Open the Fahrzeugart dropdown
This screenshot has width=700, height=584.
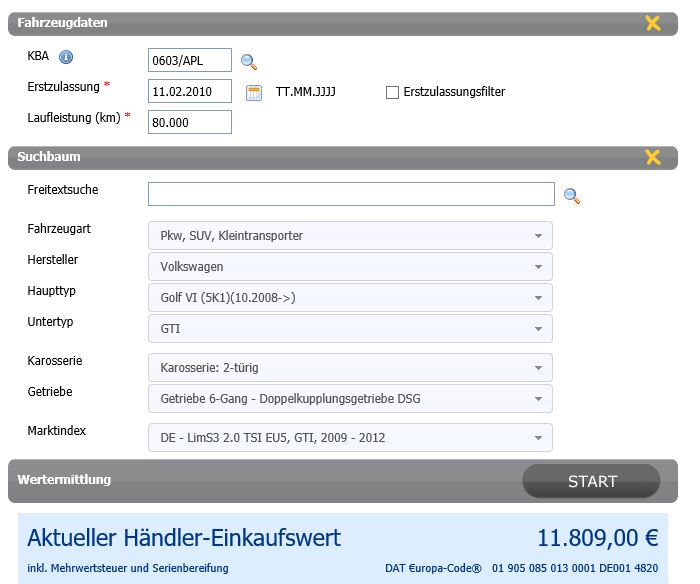350,236
